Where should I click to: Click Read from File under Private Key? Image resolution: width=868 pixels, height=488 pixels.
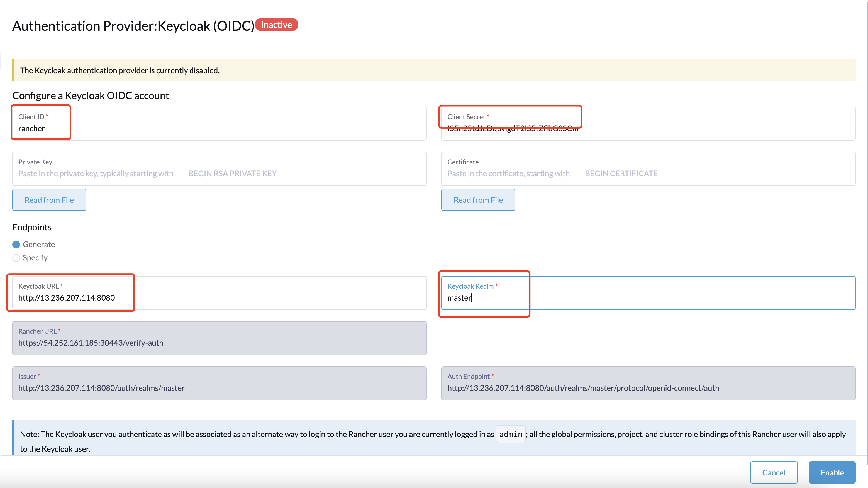click(49, 200)
